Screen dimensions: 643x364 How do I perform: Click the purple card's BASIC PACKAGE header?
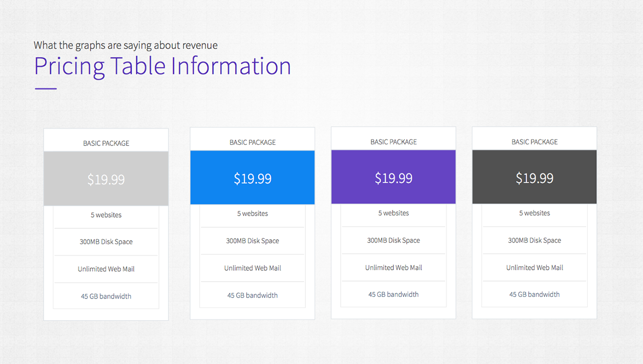coord(393,141)
